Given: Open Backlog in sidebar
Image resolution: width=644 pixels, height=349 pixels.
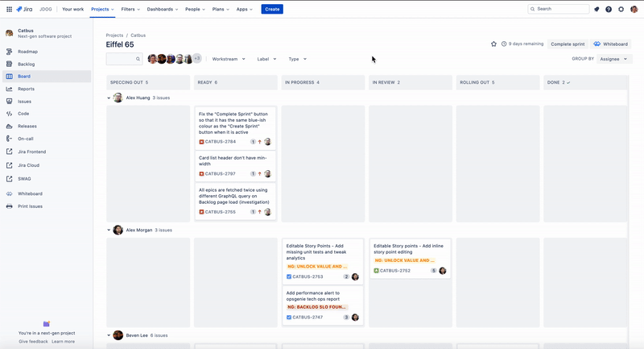Looking at the screenshot, I should coord(47,64).
